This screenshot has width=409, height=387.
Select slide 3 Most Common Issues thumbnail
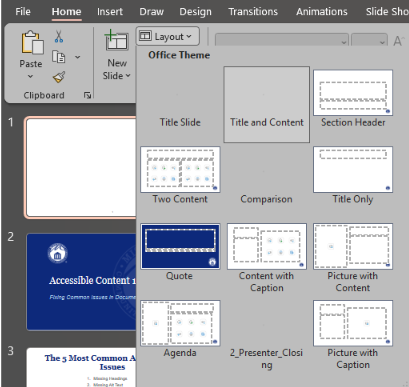pos(82,367)
